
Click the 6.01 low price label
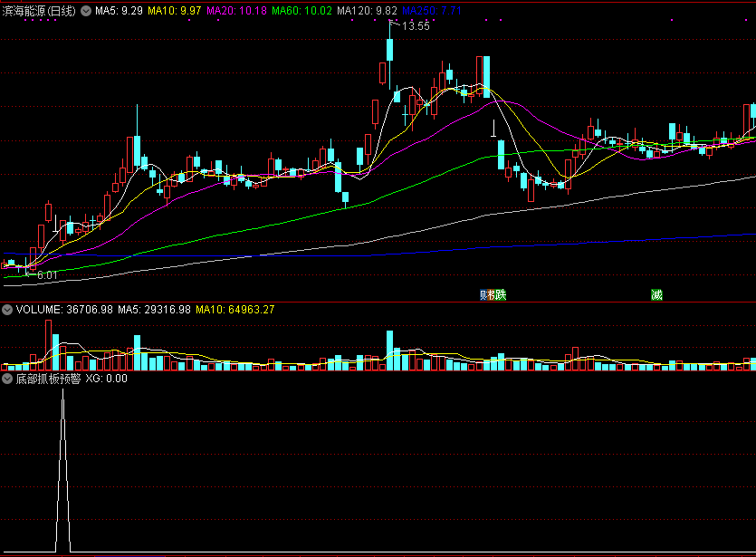point(47,275)
